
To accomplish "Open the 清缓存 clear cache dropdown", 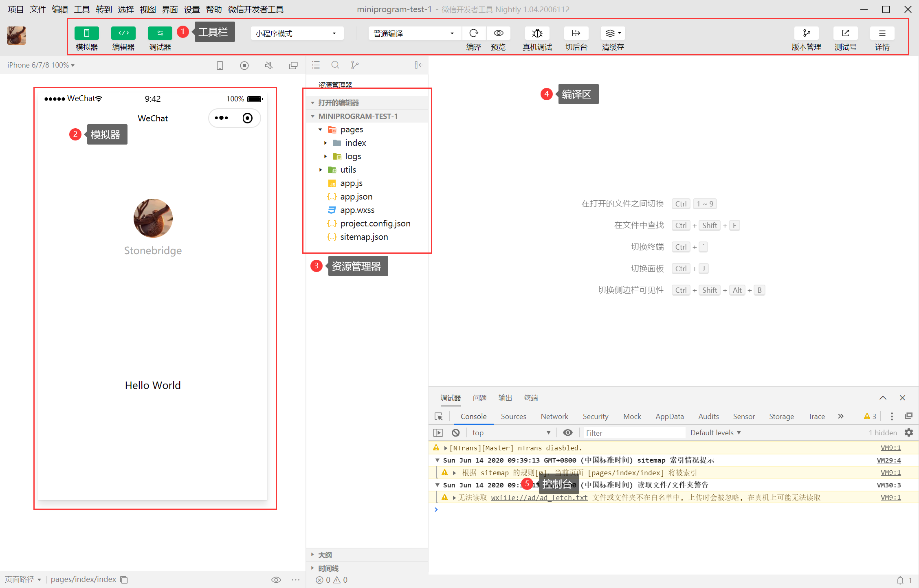I will pos(613,33).
